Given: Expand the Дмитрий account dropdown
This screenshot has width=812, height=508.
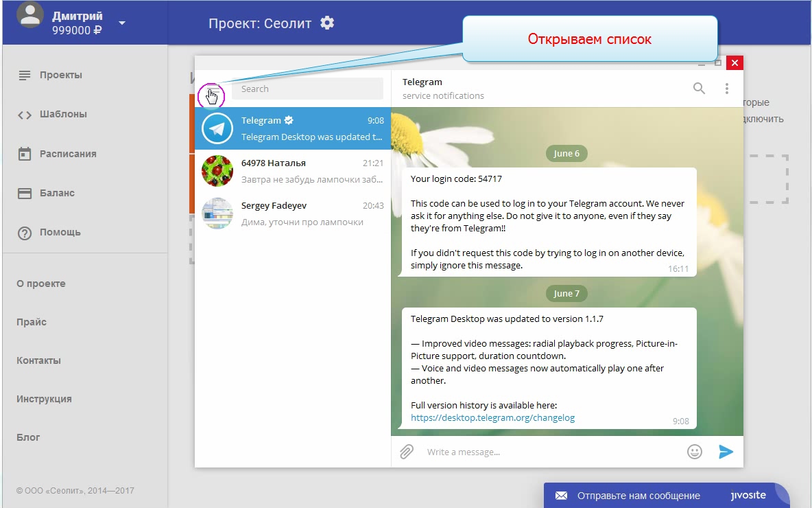Looking at the screenshot, I should tap(122, 23).
